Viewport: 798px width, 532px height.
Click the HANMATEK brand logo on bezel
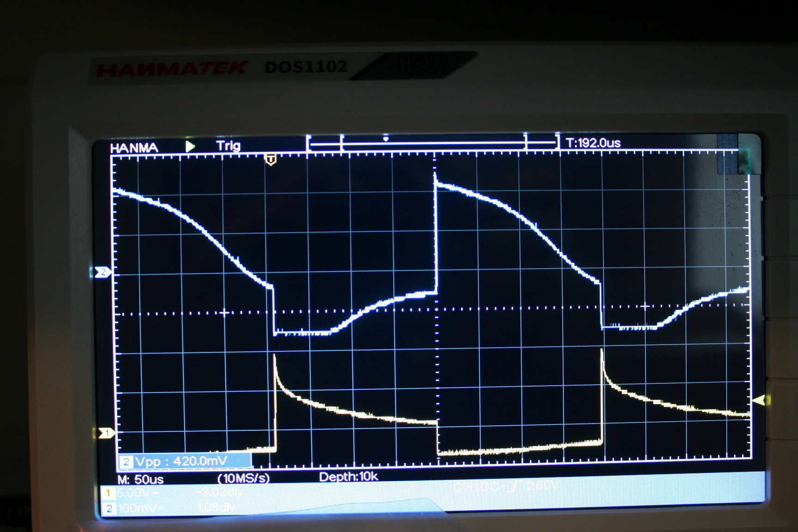171,69
